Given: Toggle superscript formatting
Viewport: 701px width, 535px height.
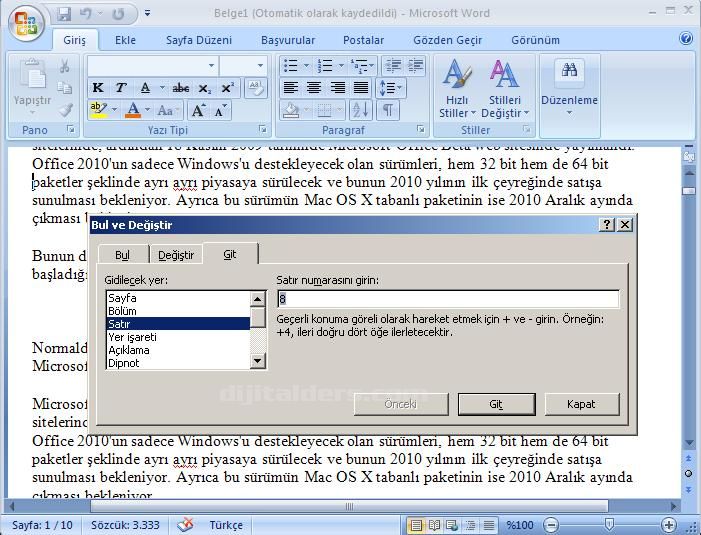Looking at the screenshot, I should pos(228,88).
